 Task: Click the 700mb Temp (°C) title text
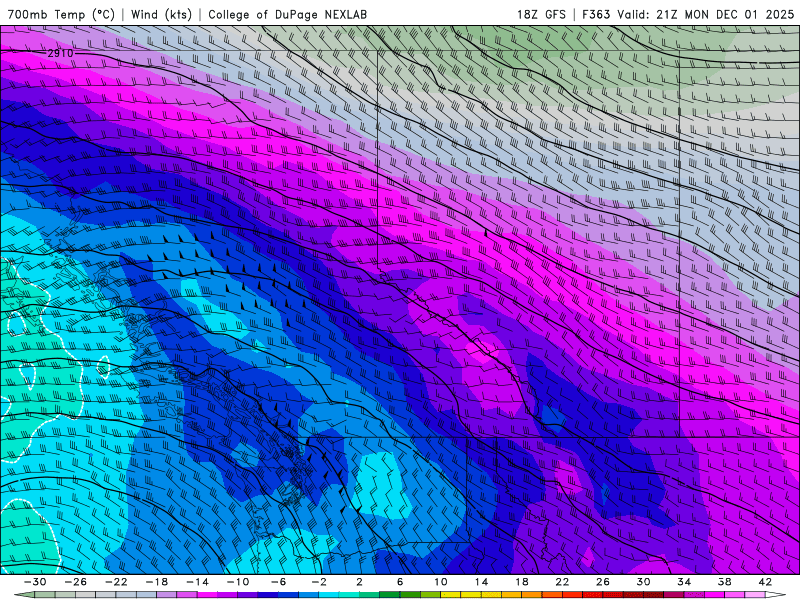[61, 14]
